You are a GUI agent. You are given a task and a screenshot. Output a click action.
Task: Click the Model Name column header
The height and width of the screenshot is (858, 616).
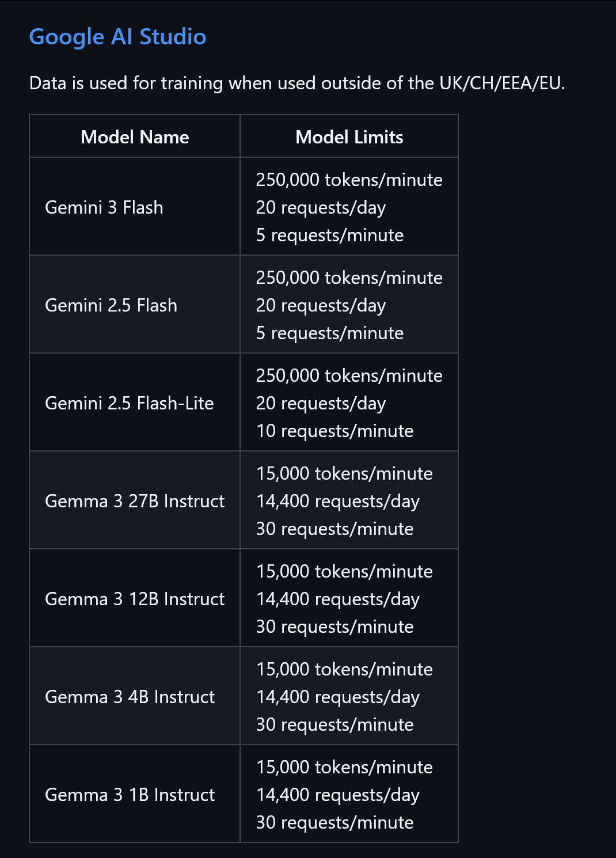click(135, 137)
